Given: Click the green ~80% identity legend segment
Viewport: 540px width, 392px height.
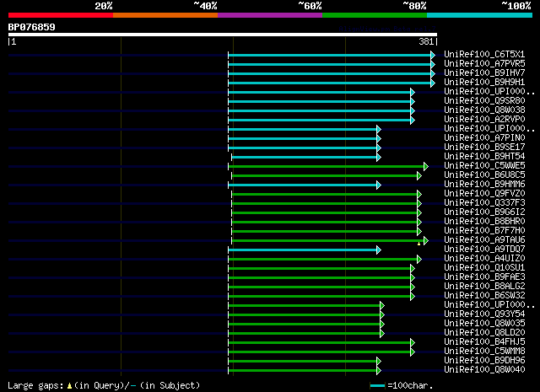Looking at the screenshot, I should (x=375, y=15).
